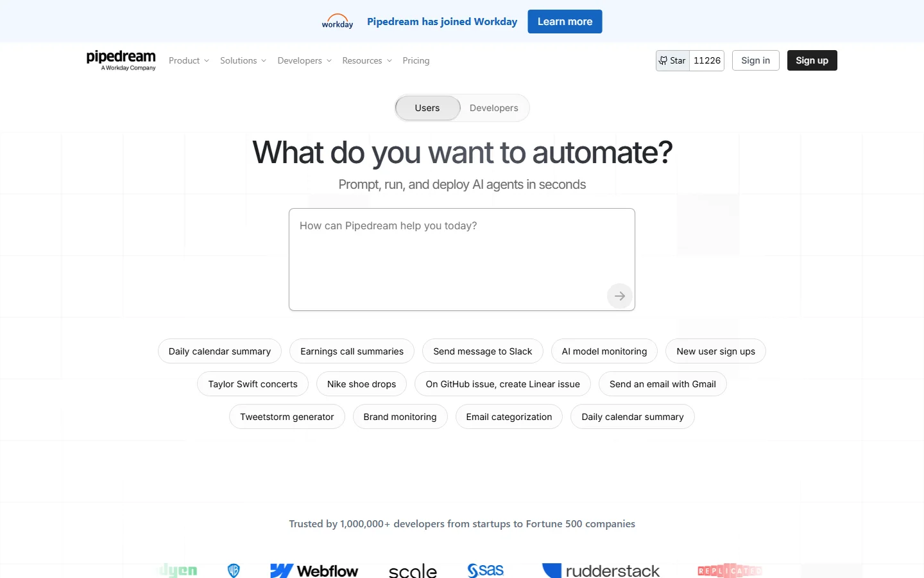The image size is (924, 578).
Task: Click the Replicated logo
Action: coord(729,570)
